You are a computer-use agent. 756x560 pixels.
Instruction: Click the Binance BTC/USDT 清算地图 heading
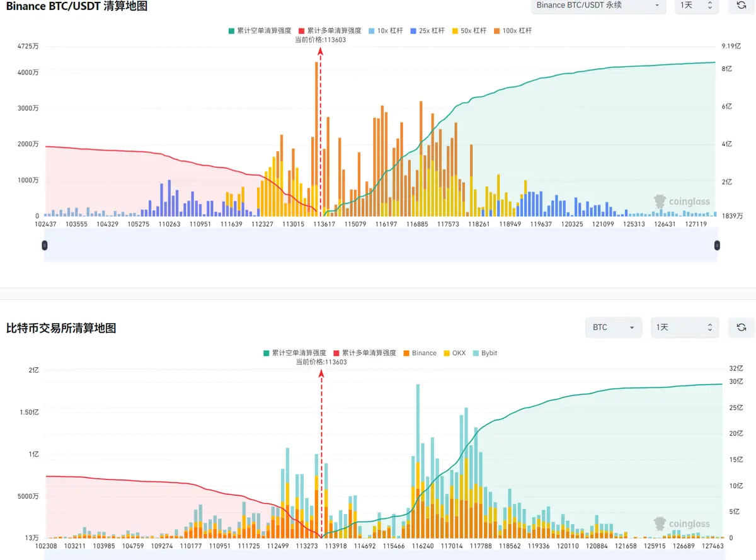click(77, 6)
